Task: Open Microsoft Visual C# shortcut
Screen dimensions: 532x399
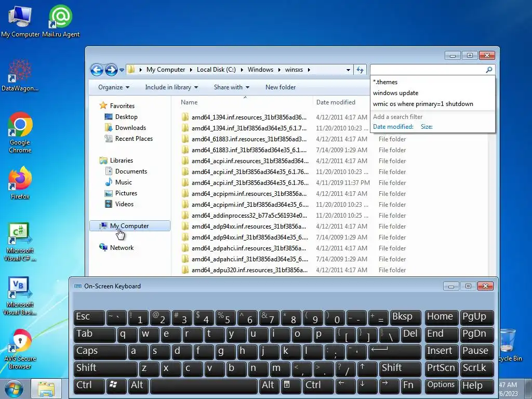Action: click(x=20, y=242)
